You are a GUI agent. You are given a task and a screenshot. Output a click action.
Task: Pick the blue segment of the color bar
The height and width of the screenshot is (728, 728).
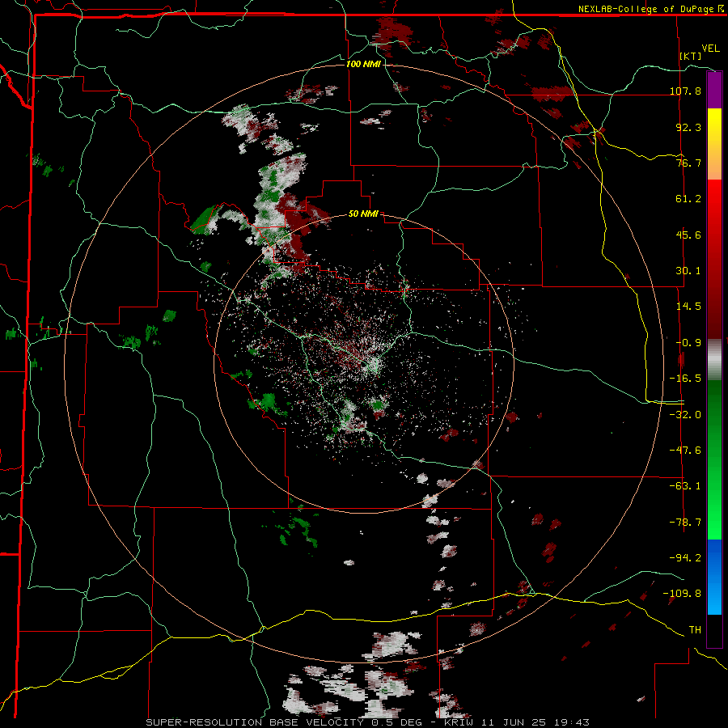pyautogui.click(x=714, y=577)
